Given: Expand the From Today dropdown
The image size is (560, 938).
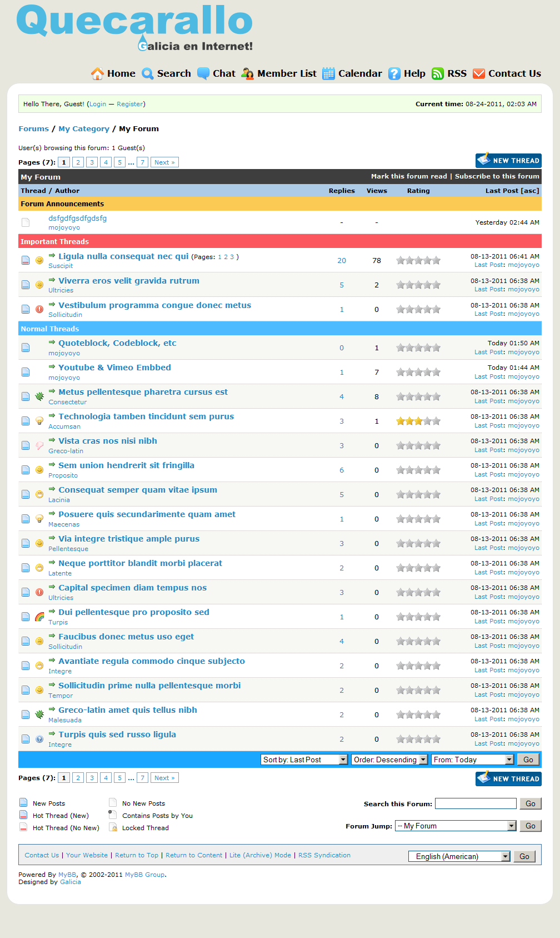Looking at the screenshot, I should [472, 760].
